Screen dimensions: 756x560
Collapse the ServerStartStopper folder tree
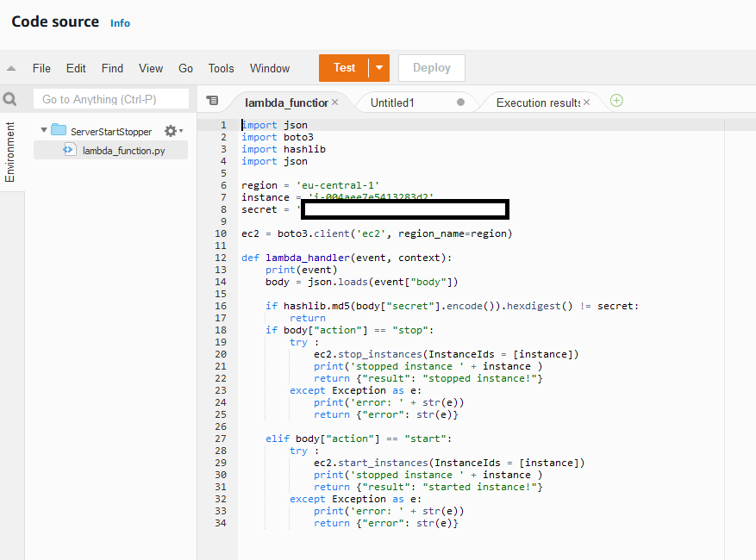(x=44, y=131)
